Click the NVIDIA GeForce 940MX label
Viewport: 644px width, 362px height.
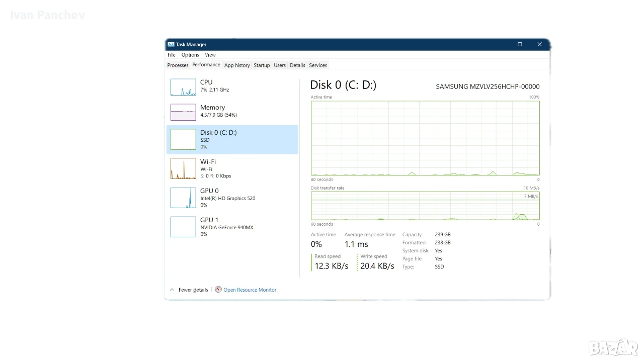[x=227, y=227]
